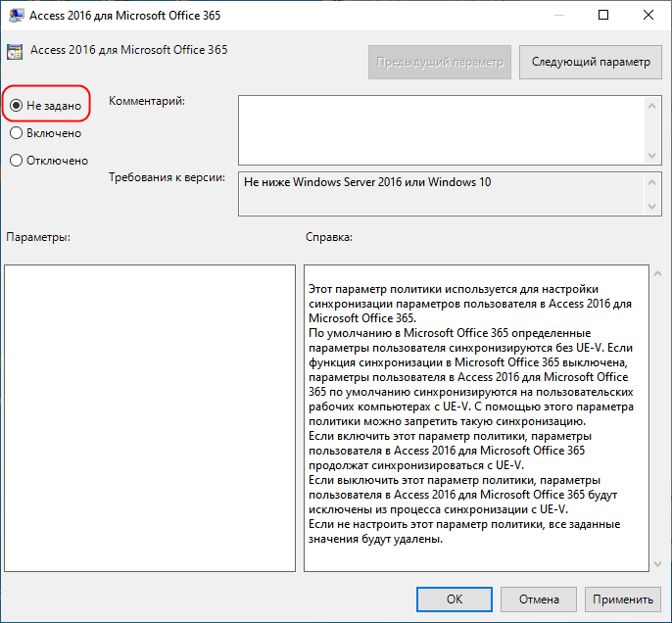672x623 pixels.
Task: Click the "Параметры:" label
Action: pyautogui.click(x=38, y=237)
